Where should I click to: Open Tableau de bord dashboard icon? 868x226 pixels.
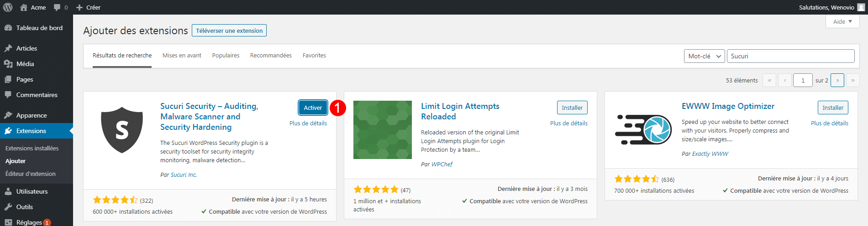coord(8,28)
